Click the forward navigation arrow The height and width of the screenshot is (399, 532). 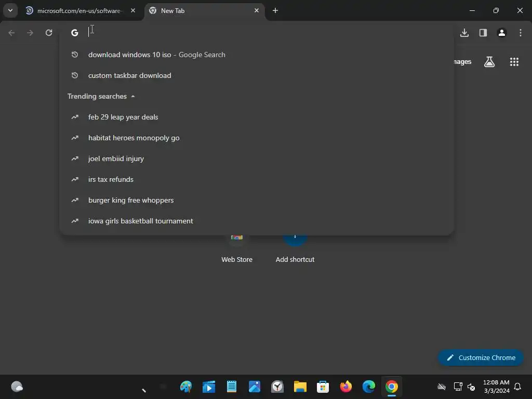coord(30,33)
